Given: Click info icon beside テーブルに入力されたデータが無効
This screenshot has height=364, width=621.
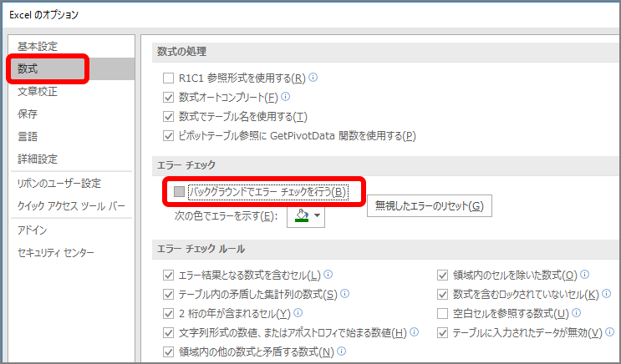Looking at the screenshot, I should pos(610,332).
